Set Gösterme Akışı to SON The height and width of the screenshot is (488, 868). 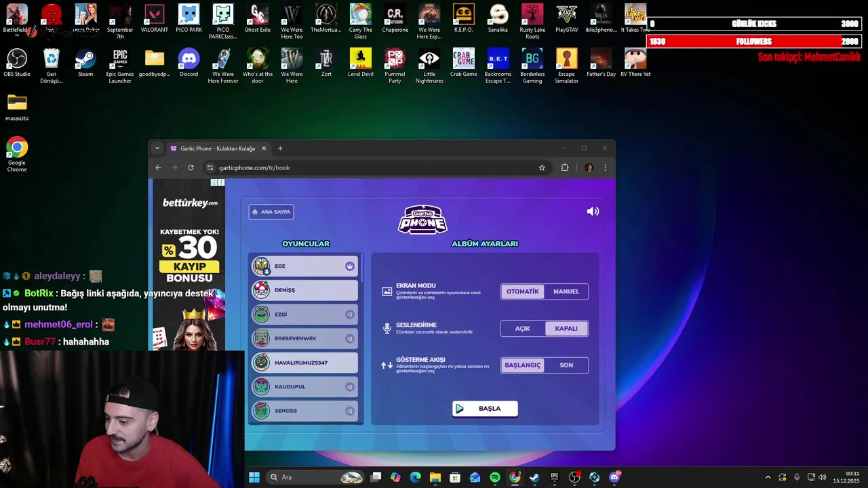pos(566,365)
